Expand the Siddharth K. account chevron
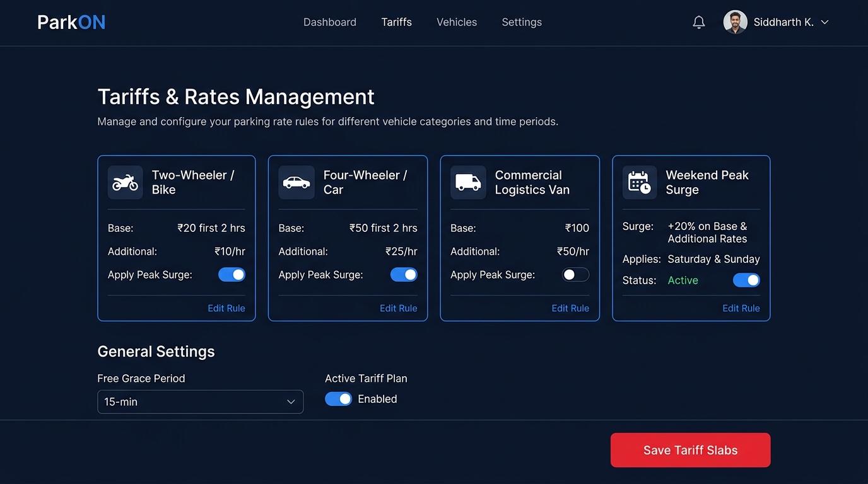This screenshot has width=868, height=484. point(824,22)
